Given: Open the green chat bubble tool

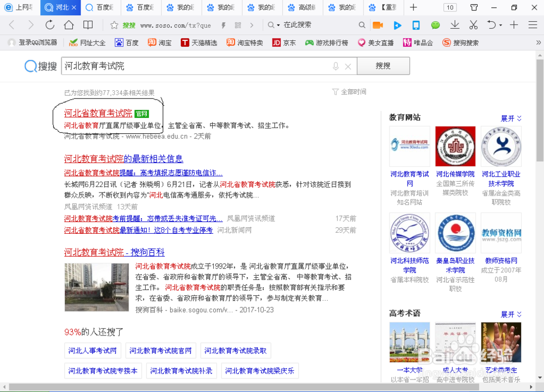Looking at the screenshot, I should [434, 25].
